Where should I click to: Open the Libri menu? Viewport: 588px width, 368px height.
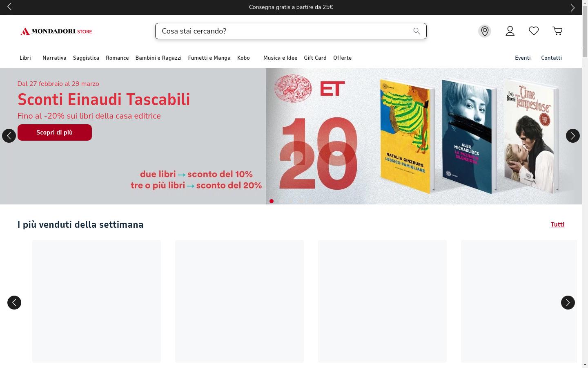pos(25,58)
